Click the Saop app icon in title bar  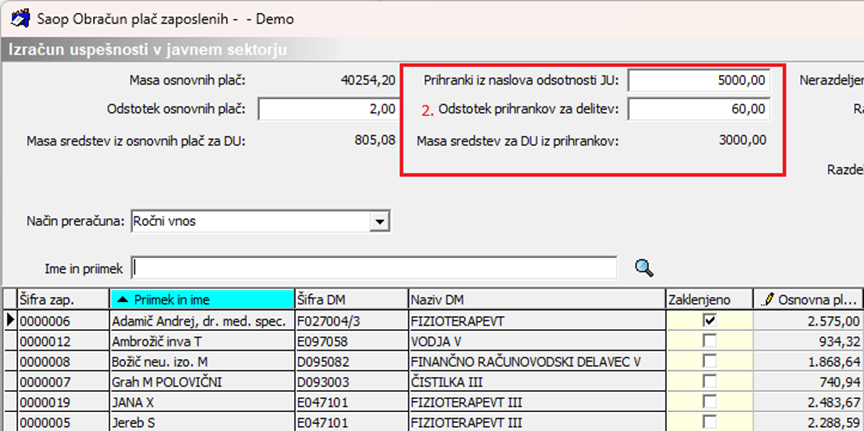click(20, 18)
